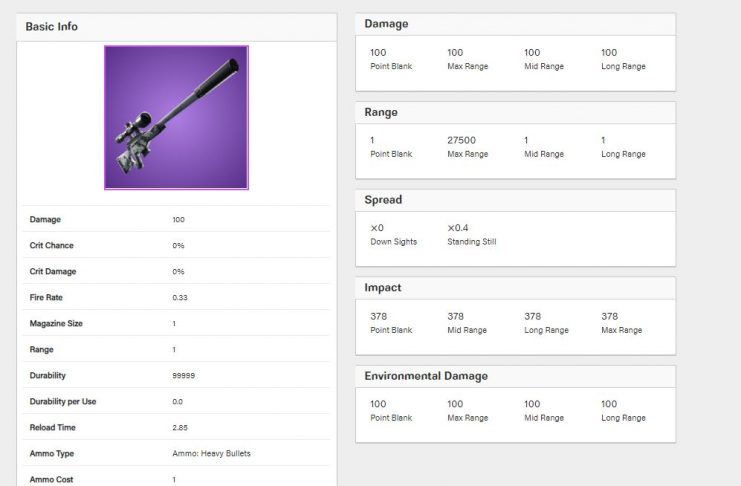Click the Impact panel heading
This screenshot has height=486, width=741.
(x=383, y=287)
